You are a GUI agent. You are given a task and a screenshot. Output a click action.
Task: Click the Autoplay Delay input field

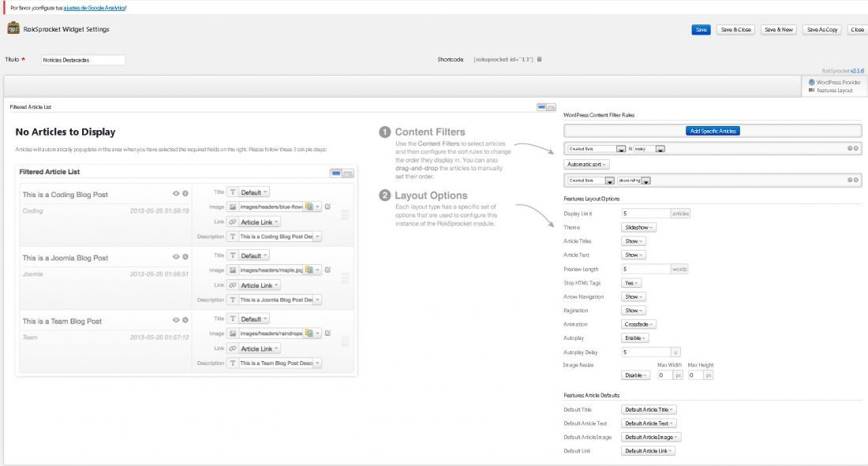645,352
